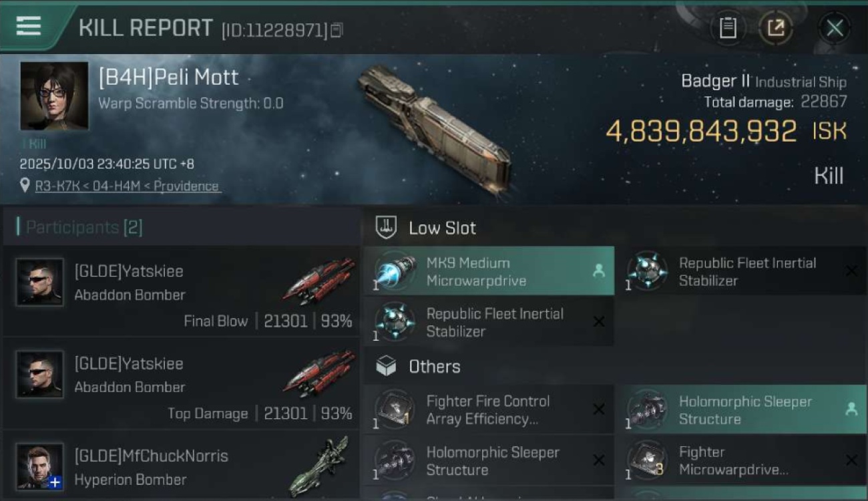Open the MfChuckNorris participant portrait
Screen dimensions: 868x501
point(40,466)
